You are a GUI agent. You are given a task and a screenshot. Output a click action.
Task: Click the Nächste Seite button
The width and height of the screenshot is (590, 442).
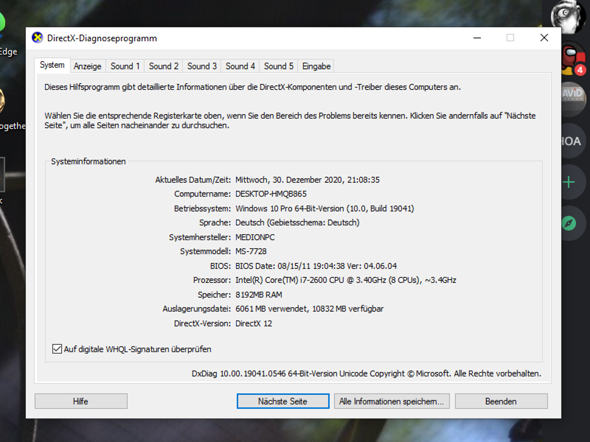(x=283, y=401)
